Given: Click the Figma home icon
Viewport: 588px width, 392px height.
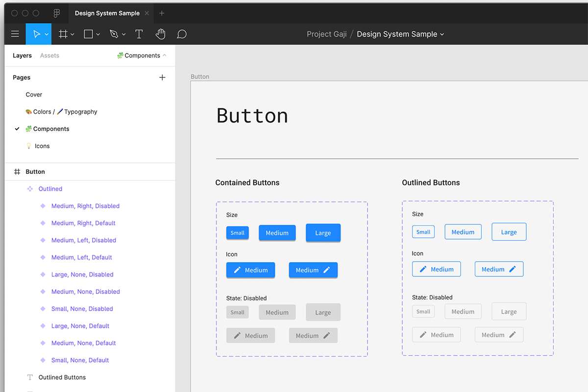Looking at the screenshot, I should coord(57,13).
